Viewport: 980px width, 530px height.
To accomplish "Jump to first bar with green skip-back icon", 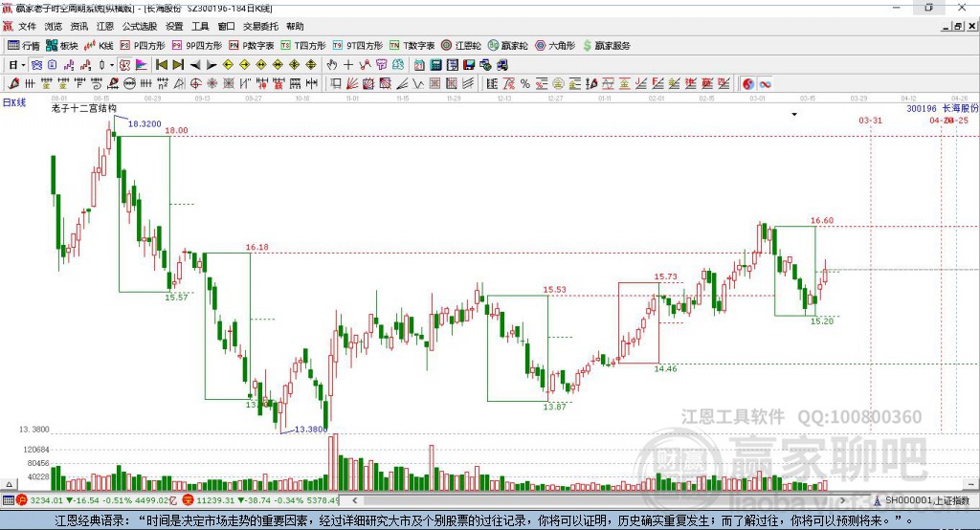I will (x=162, y=65).
